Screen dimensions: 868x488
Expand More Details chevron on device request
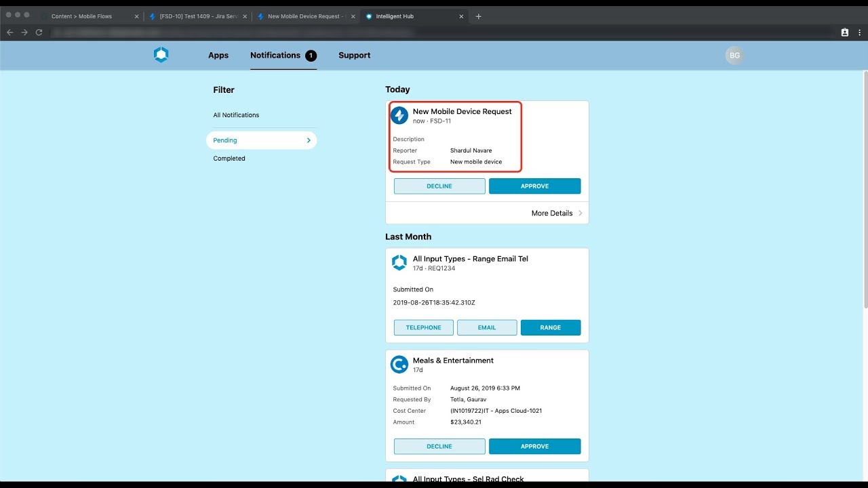pos(580,213)
